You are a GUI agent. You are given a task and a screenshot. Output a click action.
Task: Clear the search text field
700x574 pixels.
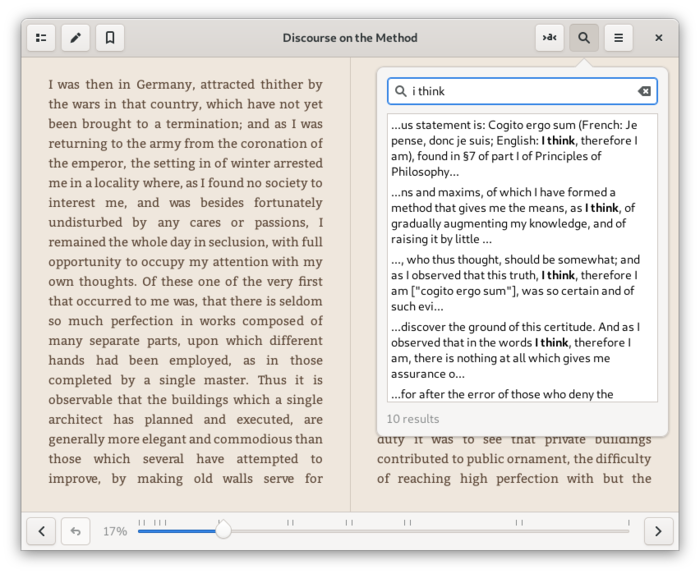coord(644,91)
